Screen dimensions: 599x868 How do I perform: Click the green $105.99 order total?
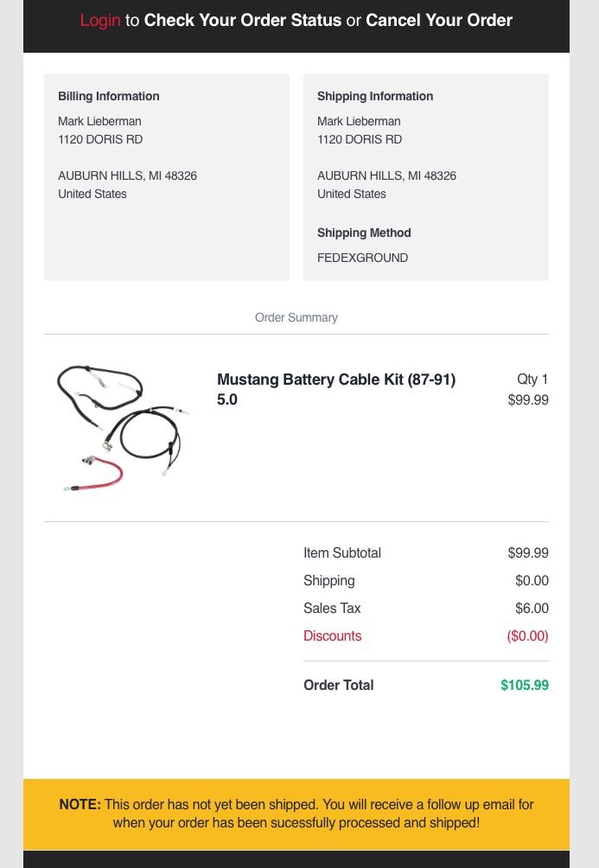click(x=525, y=686)
